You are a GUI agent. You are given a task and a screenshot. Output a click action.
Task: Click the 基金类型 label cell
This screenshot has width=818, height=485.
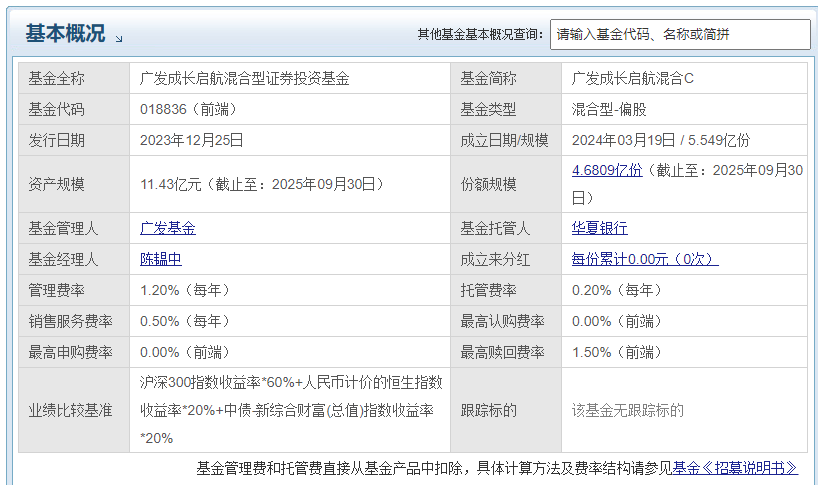pyautogui.click(x=506, y=109)
